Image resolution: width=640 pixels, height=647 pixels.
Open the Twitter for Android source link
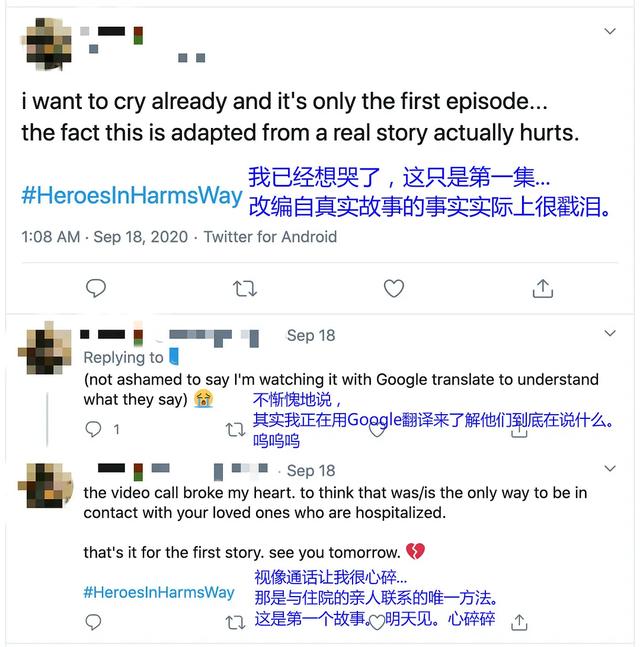270,237
